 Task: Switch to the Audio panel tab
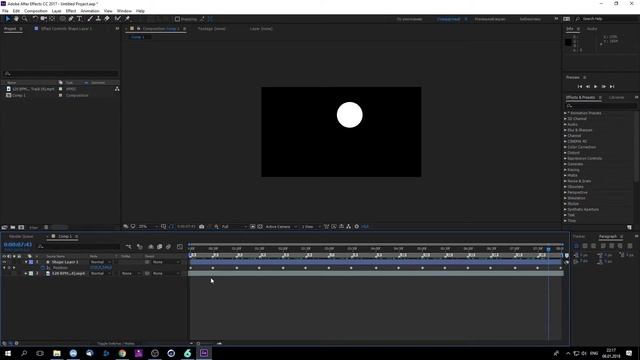point(592,29)
